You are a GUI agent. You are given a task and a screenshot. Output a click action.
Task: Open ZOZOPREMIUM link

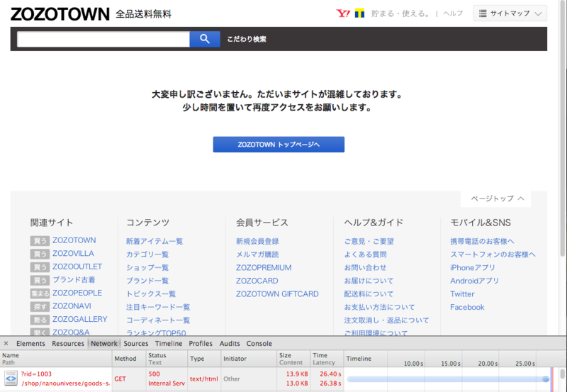click(x=264, y=268)
